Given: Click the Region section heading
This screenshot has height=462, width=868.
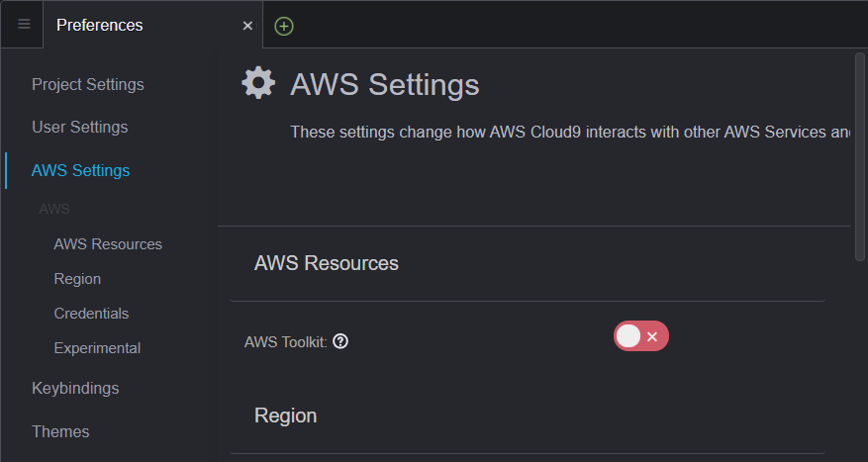Looking at the screenshot, I should coord(286,416).
